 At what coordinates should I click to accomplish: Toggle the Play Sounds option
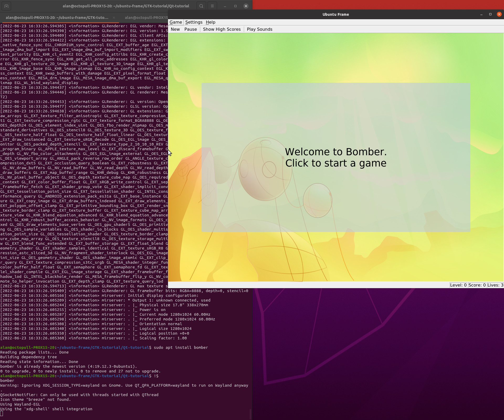[259, 29]
